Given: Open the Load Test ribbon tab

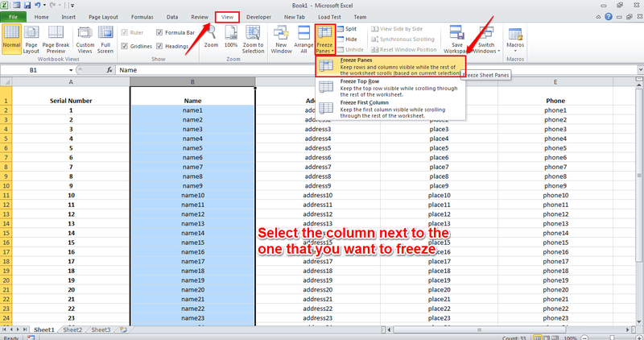Looking at the screenshot, I should coord(329,17).
